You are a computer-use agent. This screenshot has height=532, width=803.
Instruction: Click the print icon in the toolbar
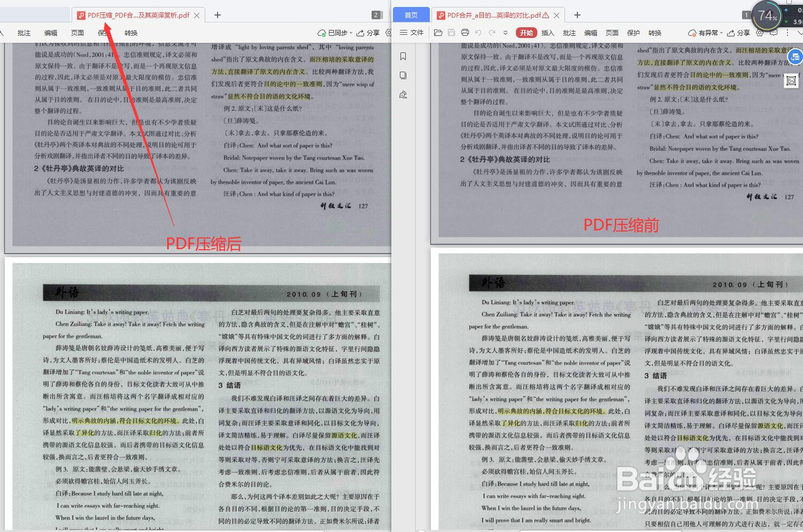pyautogui.click(x=465, y=33)
